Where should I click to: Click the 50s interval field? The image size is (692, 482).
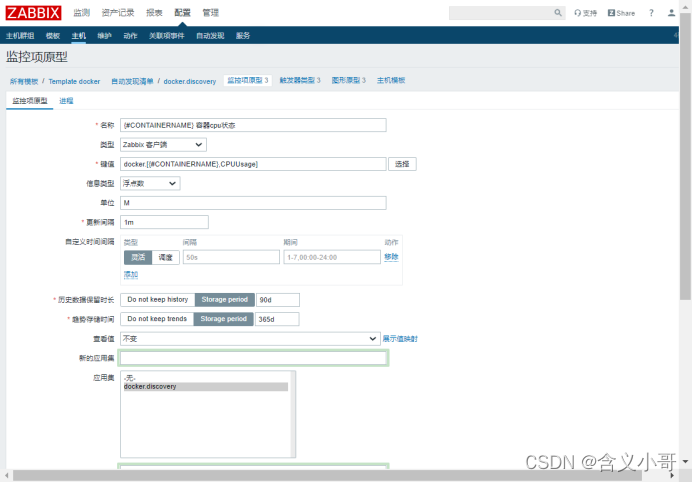(x=231, y=257)
